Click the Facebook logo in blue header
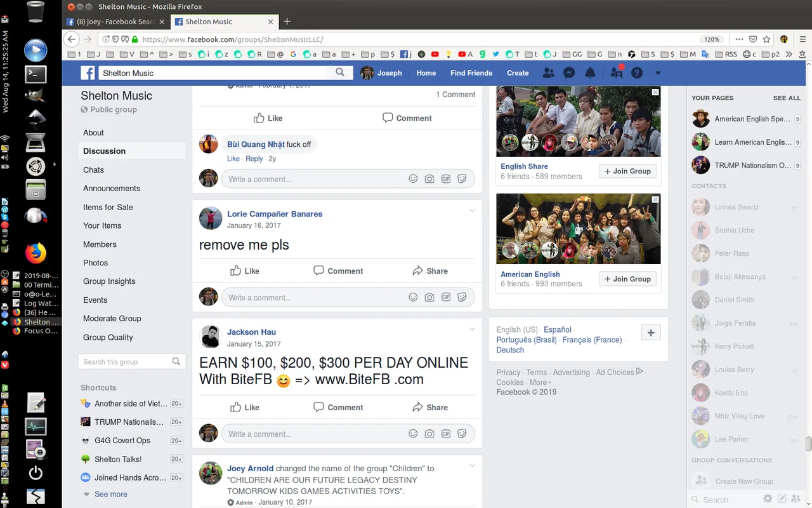The image size is (812, 508). pyautogui.click(x=88, y=73)
